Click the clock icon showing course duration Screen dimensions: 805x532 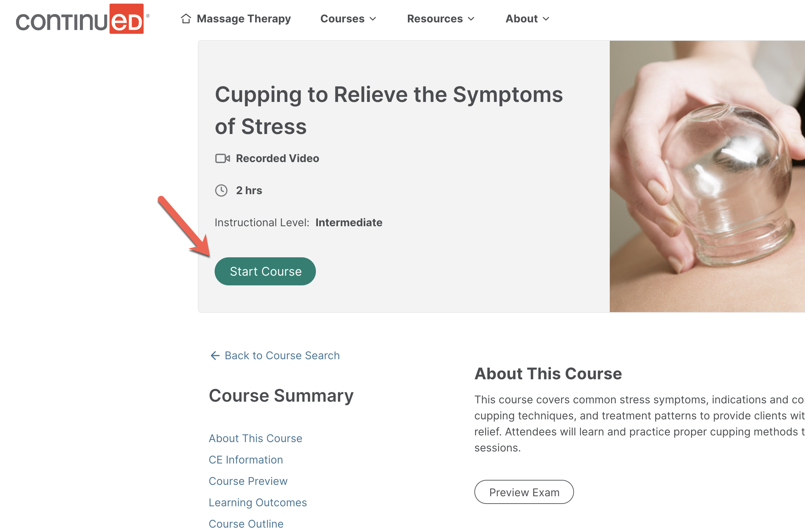(221, 190)
